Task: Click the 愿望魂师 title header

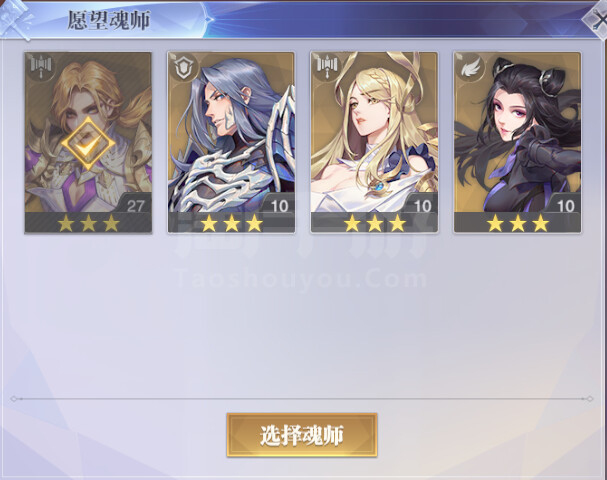Action: 109,21
